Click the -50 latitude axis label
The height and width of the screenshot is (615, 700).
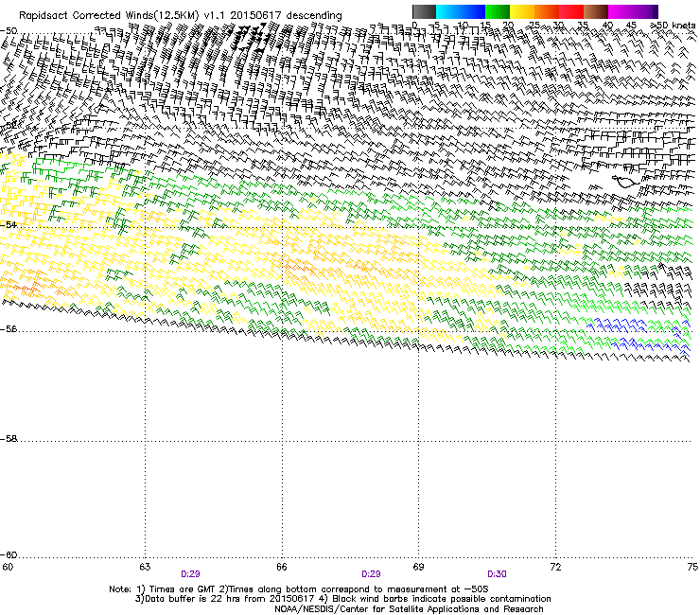point(9,31)
